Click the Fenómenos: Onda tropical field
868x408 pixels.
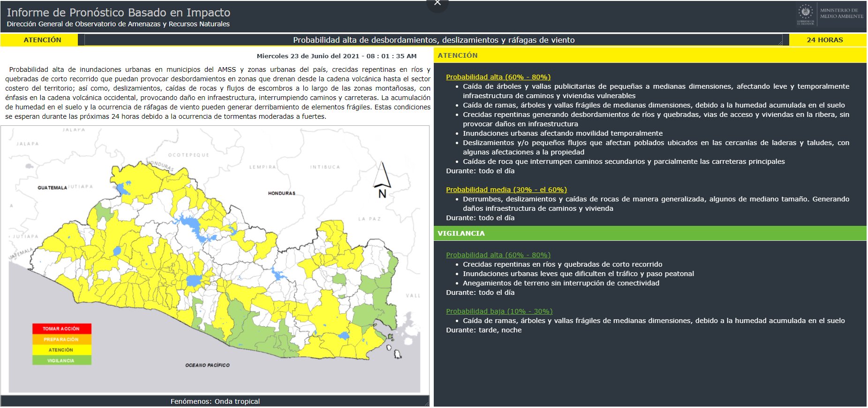click(215, 401)
